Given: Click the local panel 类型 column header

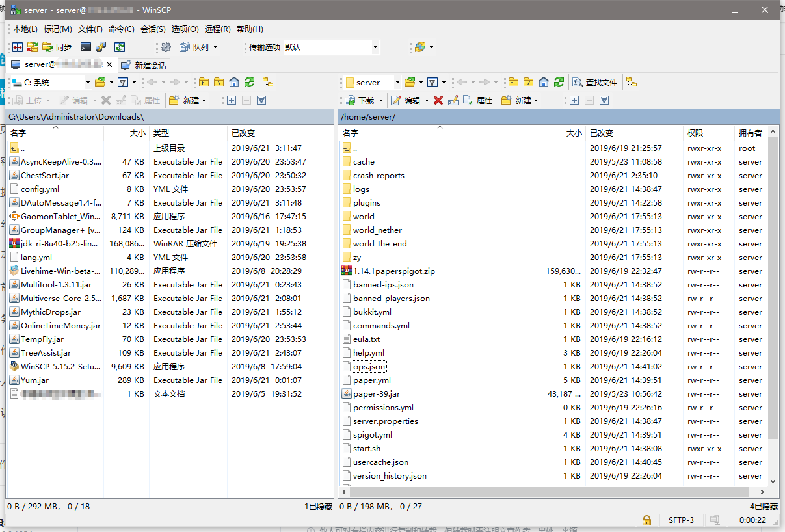Looking at the screenshot, I should coord(188,133).
